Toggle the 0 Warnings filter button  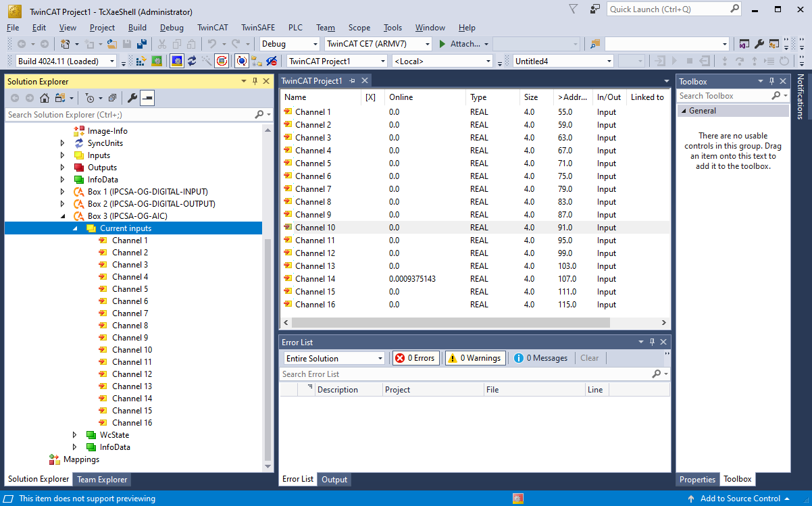coord(474,358)
